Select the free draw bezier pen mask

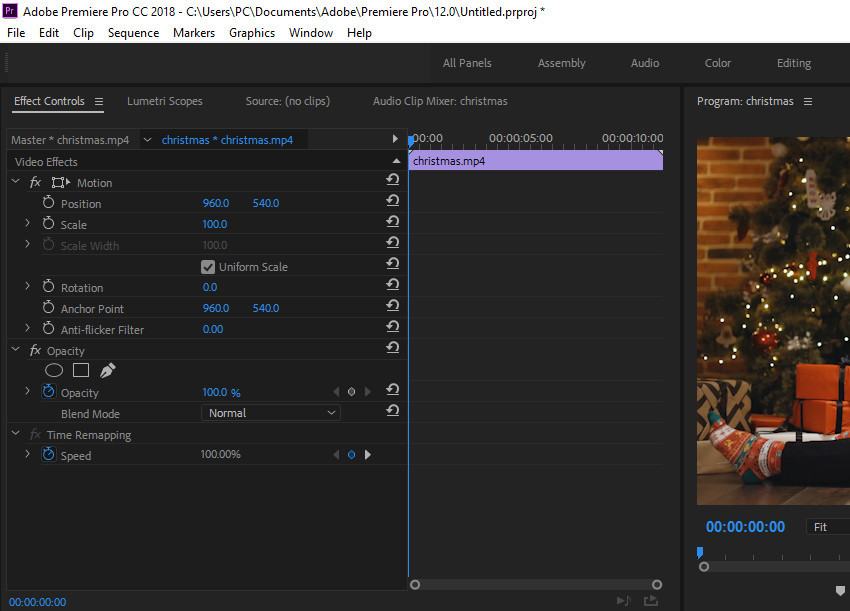click(x=107, y=370)
